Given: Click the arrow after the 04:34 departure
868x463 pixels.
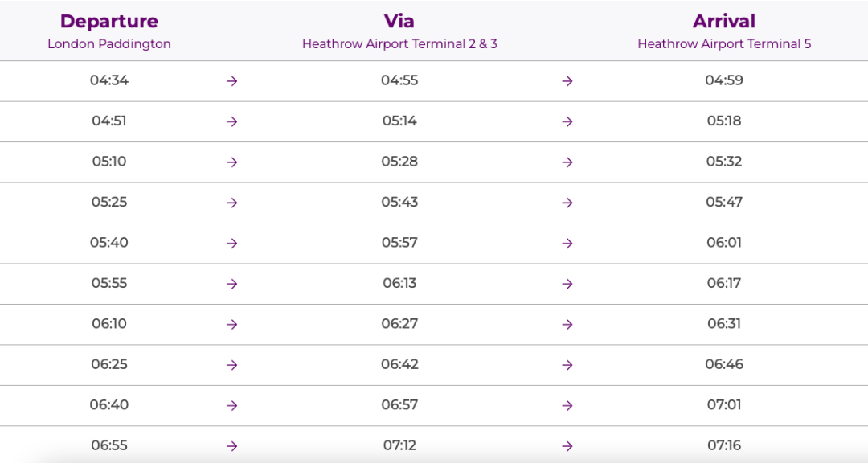Looking at the screenshot, I should coord(232,81).
